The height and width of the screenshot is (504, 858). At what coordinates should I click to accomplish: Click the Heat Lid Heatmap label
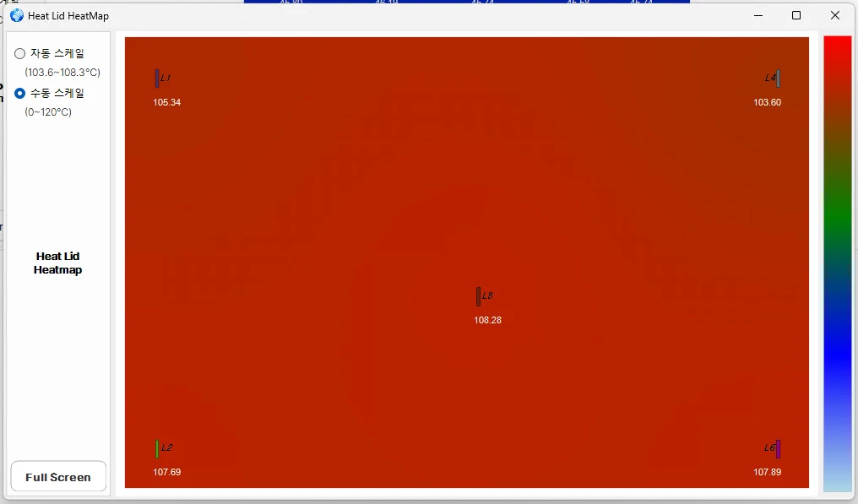(58, 263)
